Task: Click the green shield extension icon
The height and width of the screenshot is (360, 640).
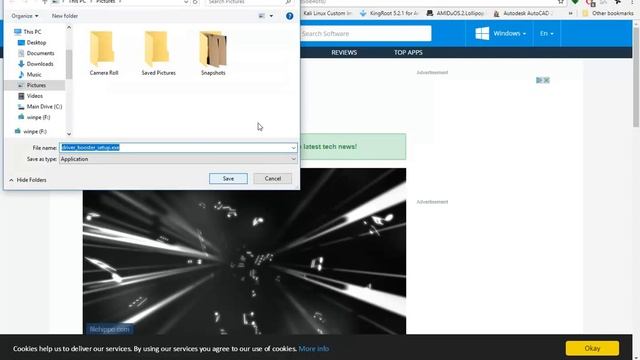Action: tap(575, 2)
